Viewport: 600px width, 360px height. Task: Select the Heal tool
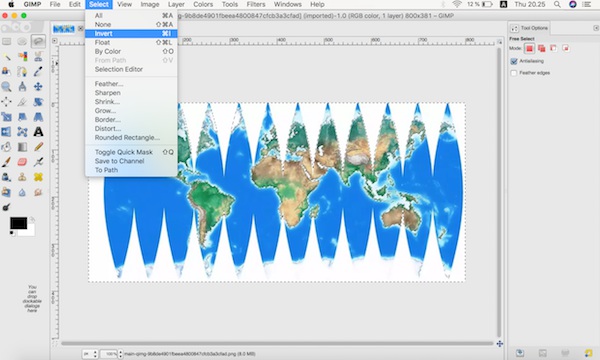[38, 177]
